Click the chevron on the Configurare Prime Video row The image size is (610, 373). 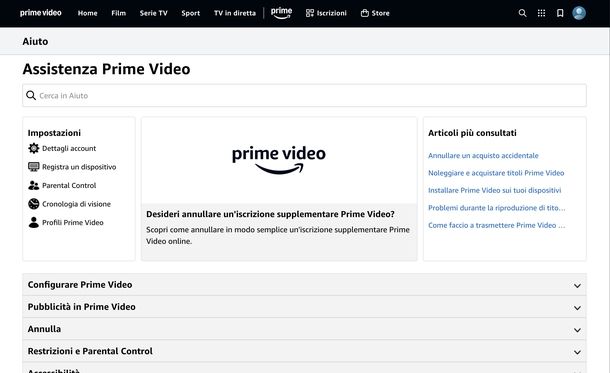[x=577, y=286]
